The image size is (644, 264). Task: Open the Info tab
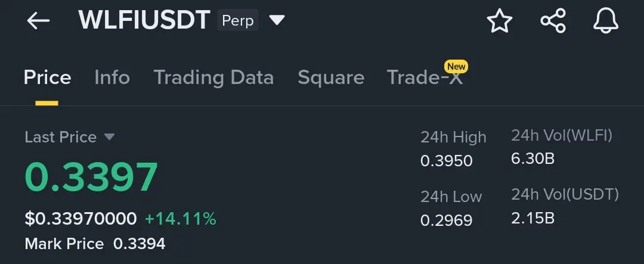click(x=112, y=77)
